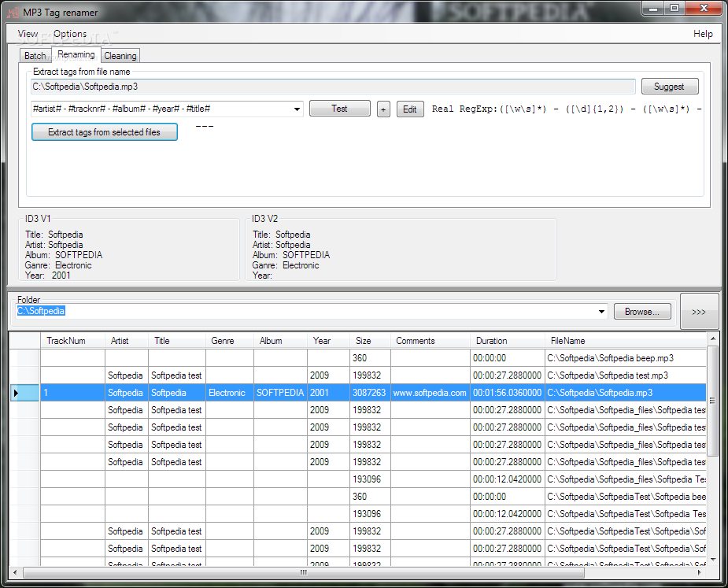Sort by Title column header
Image resolution: width=728 pixels, height=588 pixels.
click(x=177, y=341)
